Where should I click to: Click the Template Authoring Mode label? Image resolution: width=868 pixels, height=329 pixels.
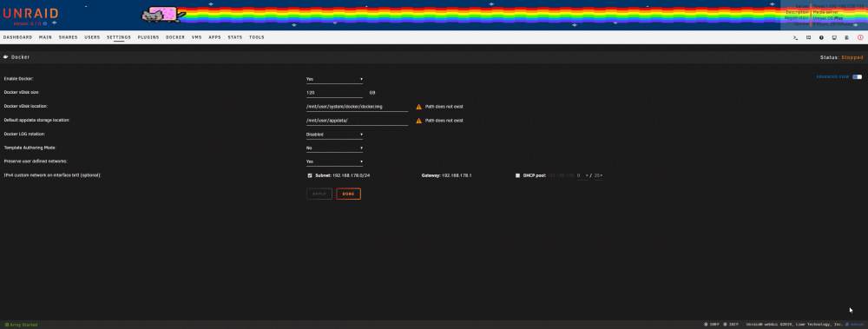pyautogui.click(x=30, y=148)
